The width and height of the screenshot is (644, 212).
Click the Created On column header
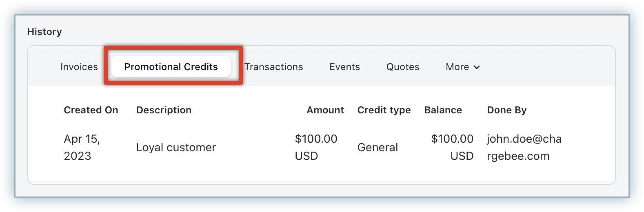91,110
